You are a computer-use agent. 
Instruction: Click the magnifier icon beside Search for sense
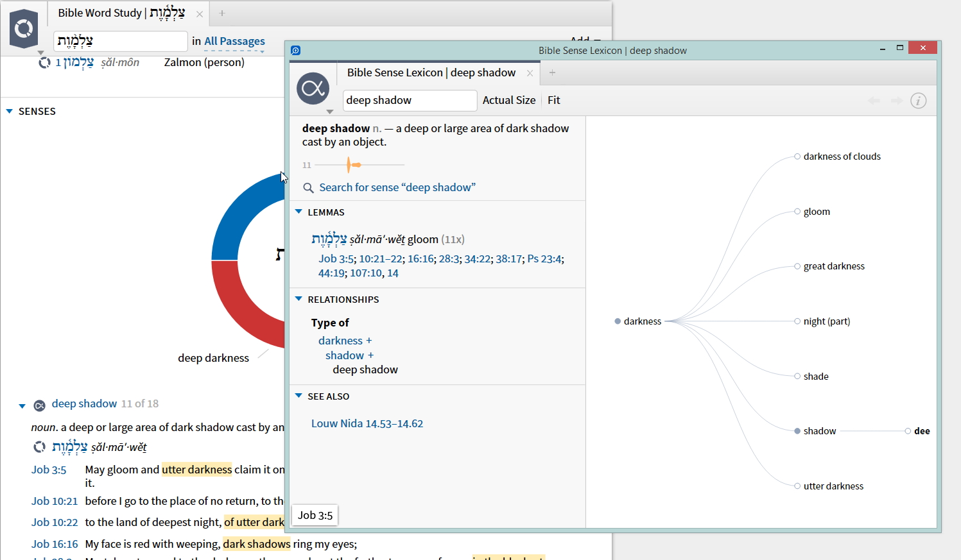coord(308,188)
